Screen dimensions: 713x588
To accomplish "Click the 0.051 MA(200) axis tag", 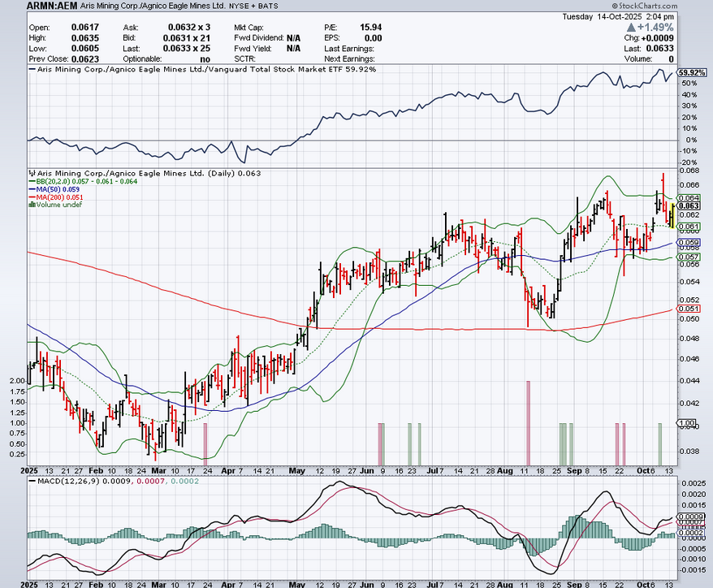I will (x=689, y=309).
